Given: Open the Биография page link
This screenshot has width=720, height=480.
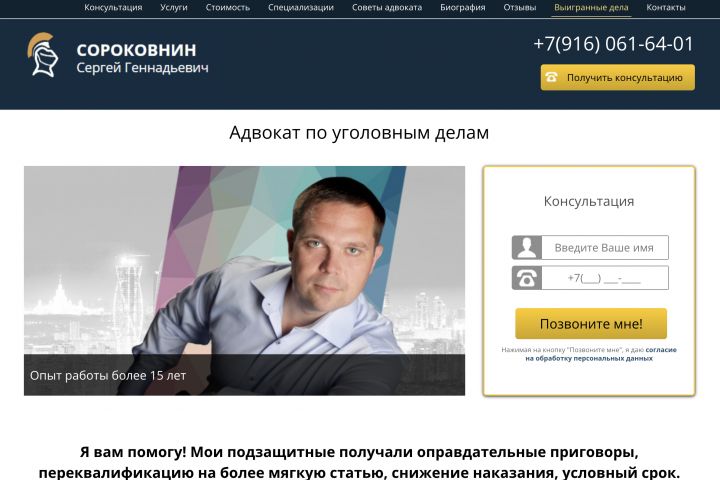Looking at the screenshot, I should pyautogui.click(x=462, y=7).
